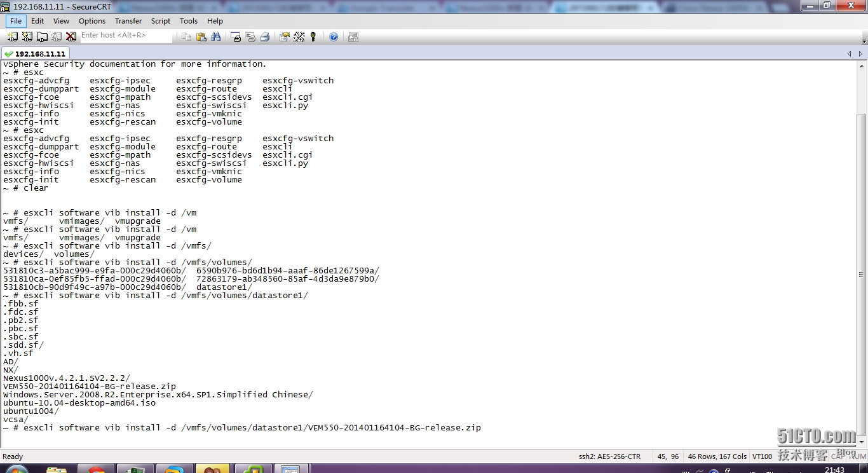Click the Windows Start button
This screenshot has height=473, width=868.
pos(16,469)
